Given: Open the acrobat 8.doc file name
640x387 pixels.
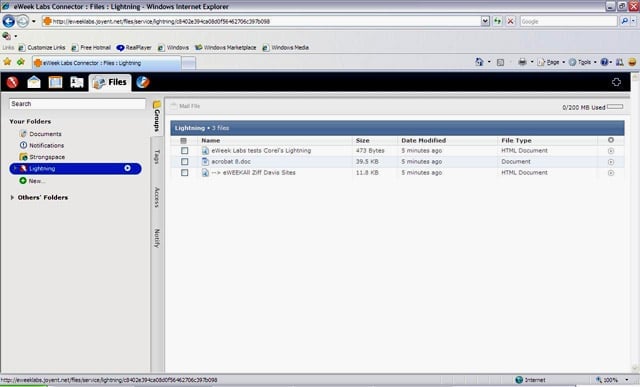Looking at the screenshot, I should (231, 162).
